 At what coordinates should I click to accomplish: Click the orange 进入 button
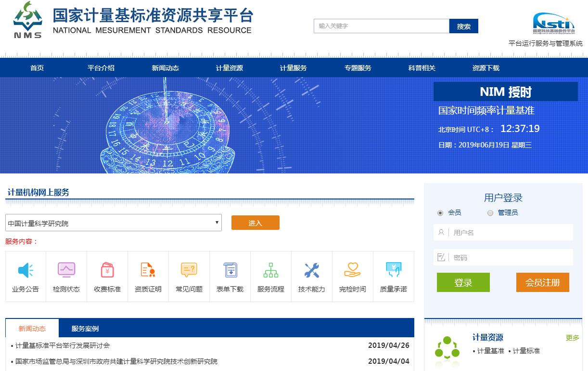(255, 223)
